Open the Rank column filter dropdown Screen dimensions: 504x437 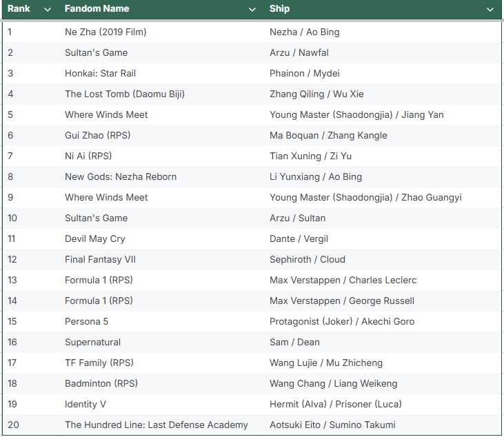coord(47,10)
